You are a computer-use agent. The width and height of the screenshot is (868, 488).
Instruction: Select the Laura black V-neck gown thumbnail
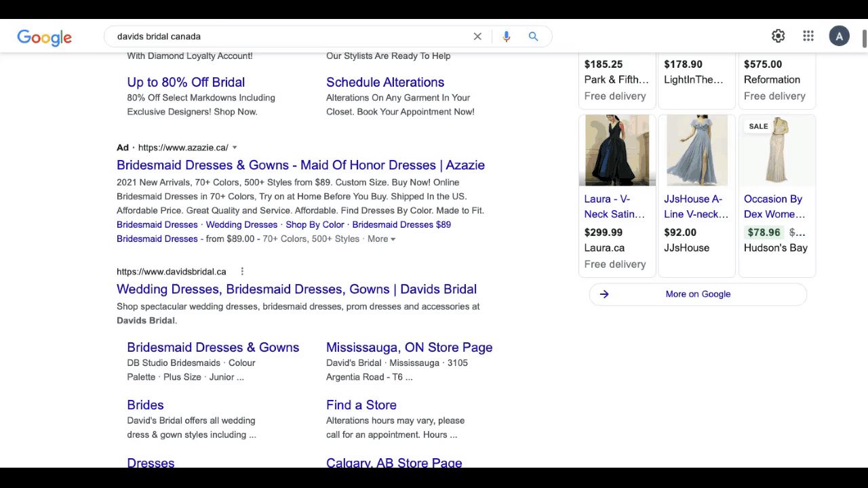tap(617, 150)
